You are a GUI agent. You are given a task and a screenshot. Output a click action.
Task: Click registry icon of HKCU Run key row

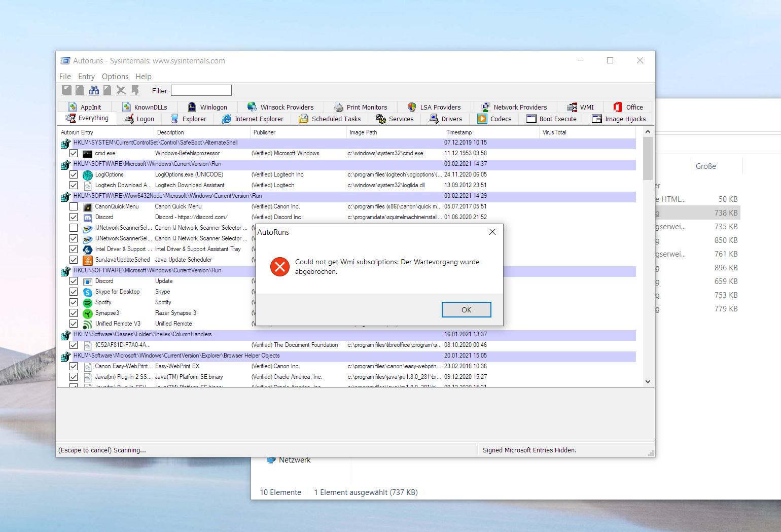tap(65, 271)
